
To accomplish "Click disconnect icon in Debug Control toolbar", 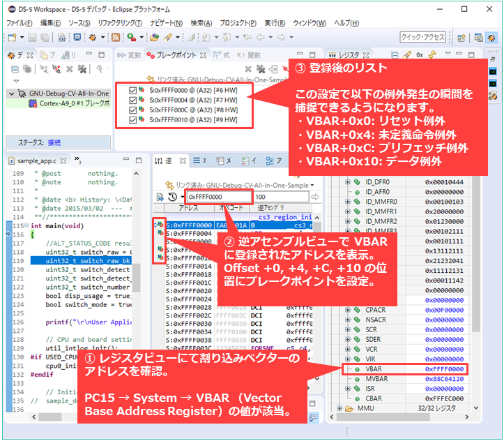I will pos(44,69).
